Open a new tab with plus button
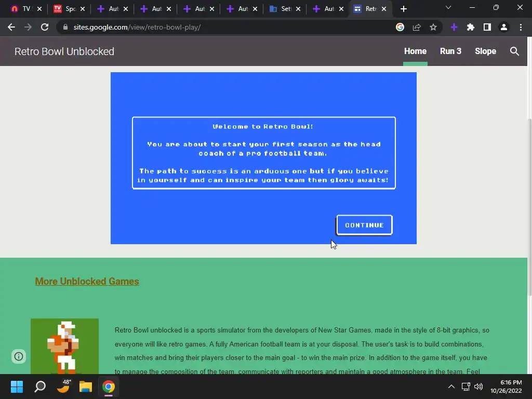532x399 pixels. 403,9
